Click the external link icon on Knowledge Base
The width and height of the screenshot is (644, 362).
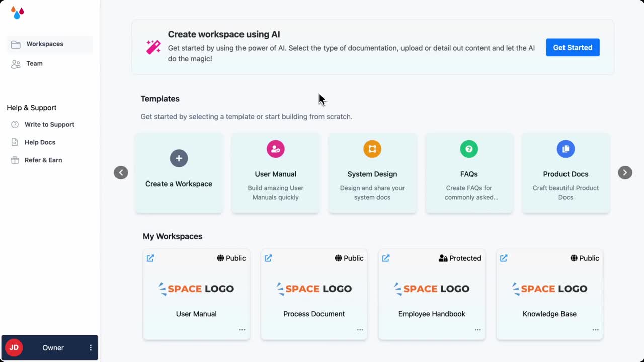pos(504,258)
